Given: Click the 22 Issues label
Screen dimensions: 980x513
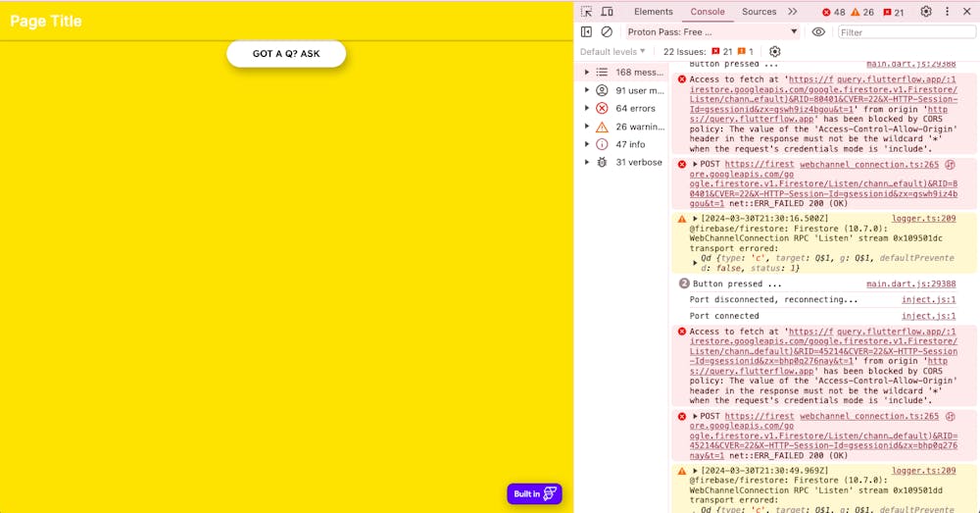Looking at the screenshot, I should [x=684, y=51].
